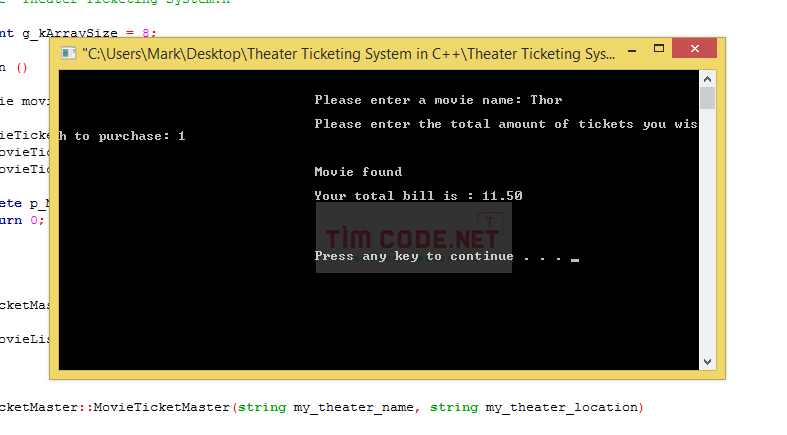Image resolution: width=787 pixels, height=435 pixels.
Task: Close the Theater Ticketing System console
Action: [695, 49]
